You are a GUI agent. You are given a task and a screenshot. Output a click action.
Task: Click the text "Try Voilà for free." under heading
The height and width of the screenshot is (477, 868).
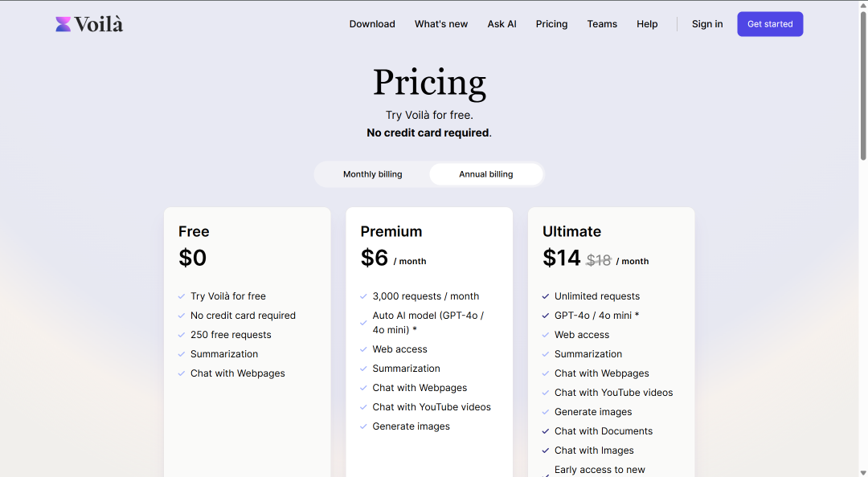point(429,115)
